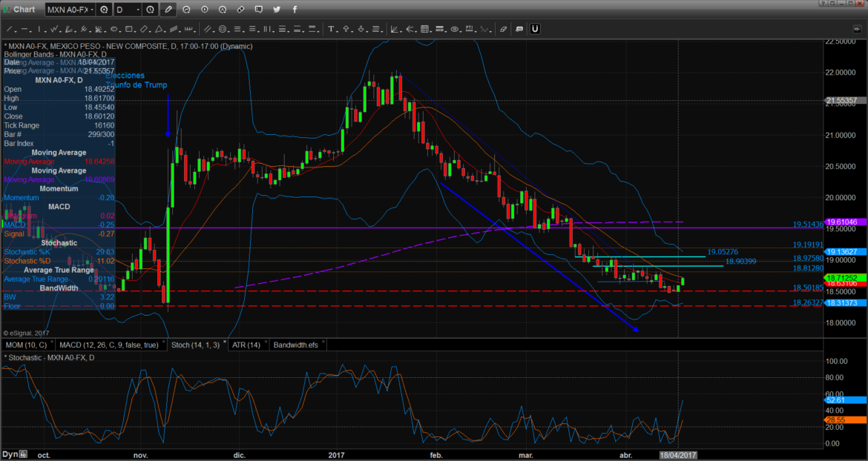This screenshot has height=461, width=868.
Task: Click the link symbol icon in top toolbar
Action: click(x=240, y=10)
